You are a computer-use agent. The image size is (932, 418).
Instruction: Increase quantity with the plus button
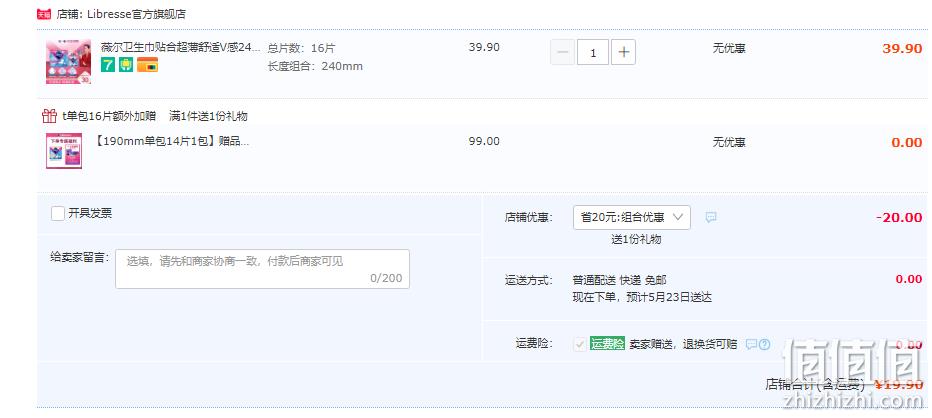point(624,52)
